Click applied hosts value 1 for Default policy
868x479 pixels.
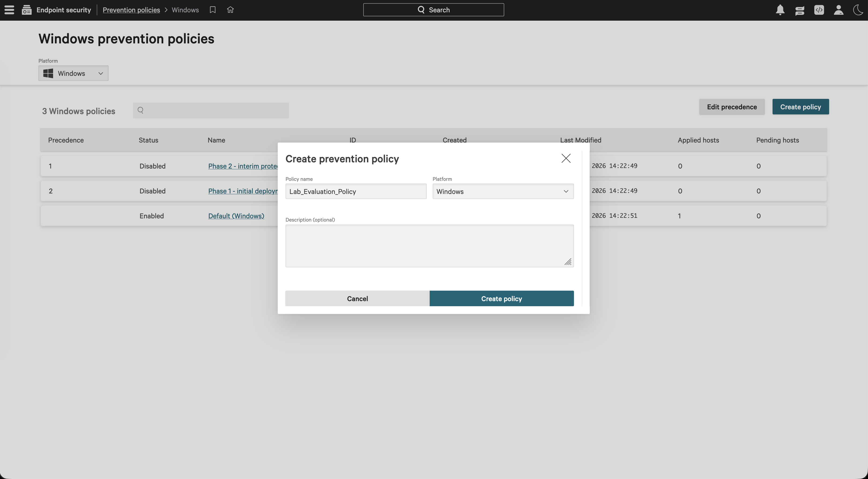click(x=679, y=216)
